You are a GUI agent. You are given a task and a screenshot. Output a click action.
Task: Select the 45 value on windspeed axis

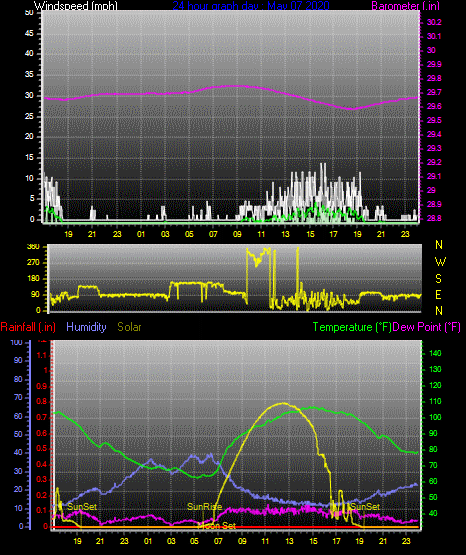tap(29, 34)
